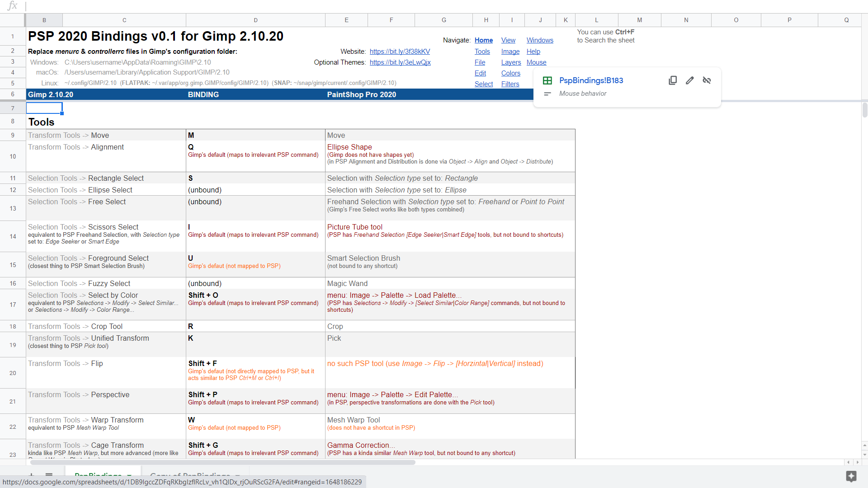Select the 'Picture Tube tool' cell

[450, 236]
